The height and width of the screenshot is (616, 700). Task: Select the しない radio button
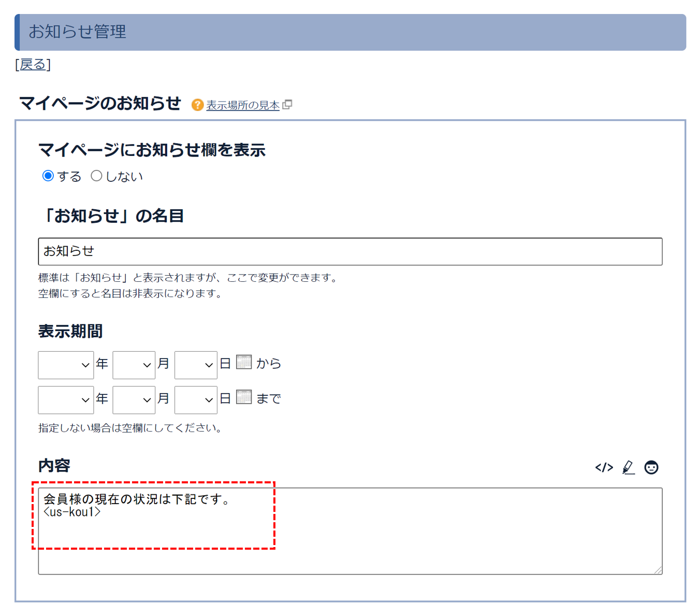point(96,176)
